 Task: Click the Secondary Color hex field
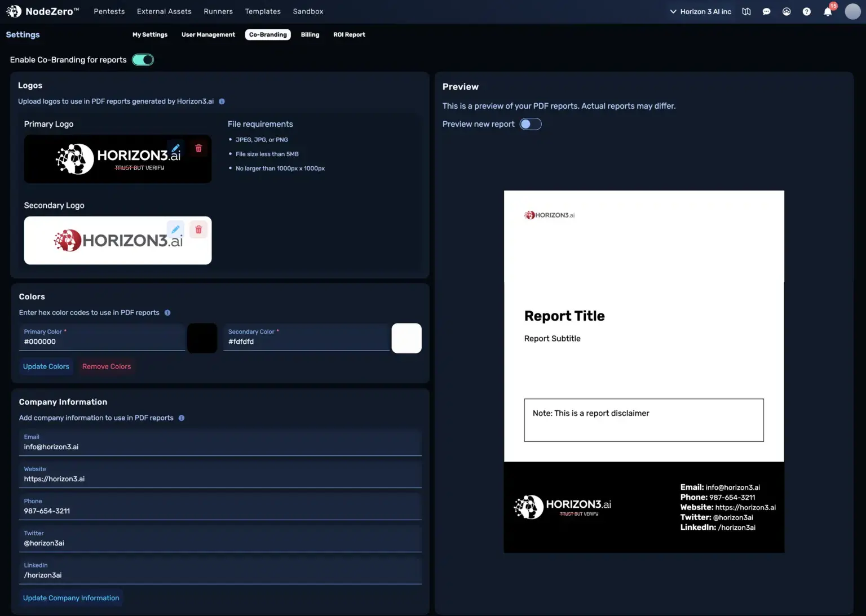306,337
